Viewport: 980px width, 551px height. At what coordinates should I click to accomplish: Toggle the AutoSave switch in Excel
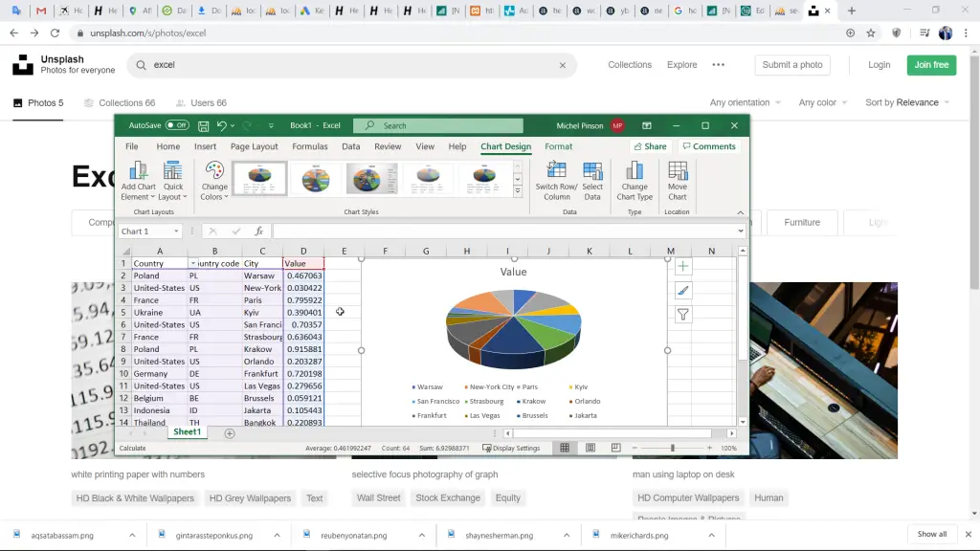(177, 125)
